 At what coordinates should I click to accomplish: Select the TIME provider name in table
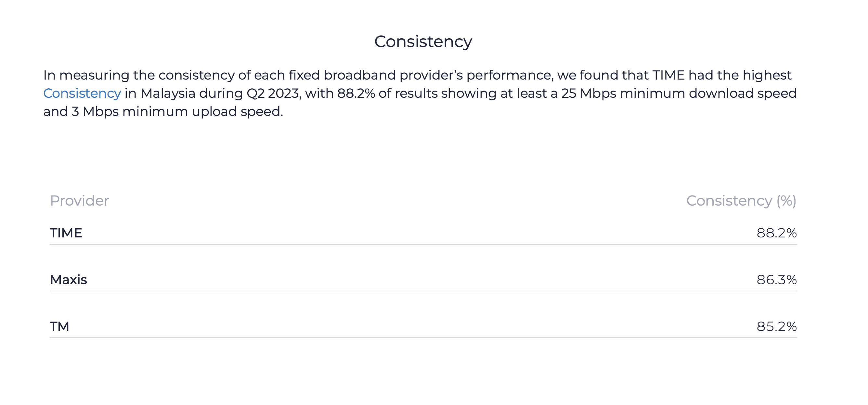66,233
